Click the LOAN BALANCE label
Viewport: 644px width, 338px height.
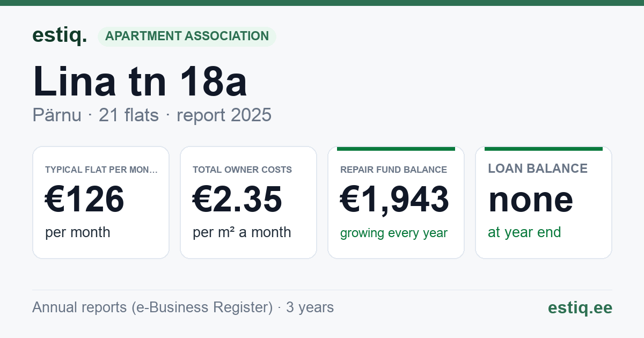pos(538,168)
